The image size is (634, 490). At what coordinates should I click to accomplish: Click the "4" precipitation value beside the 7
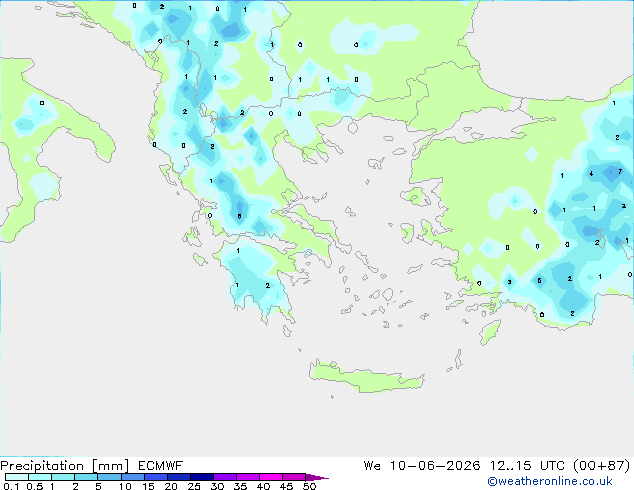tap(592, 173)
